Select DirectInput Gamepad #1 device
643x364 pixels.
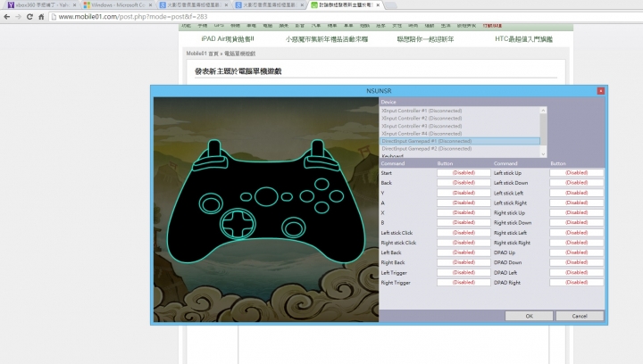point(460,141)
